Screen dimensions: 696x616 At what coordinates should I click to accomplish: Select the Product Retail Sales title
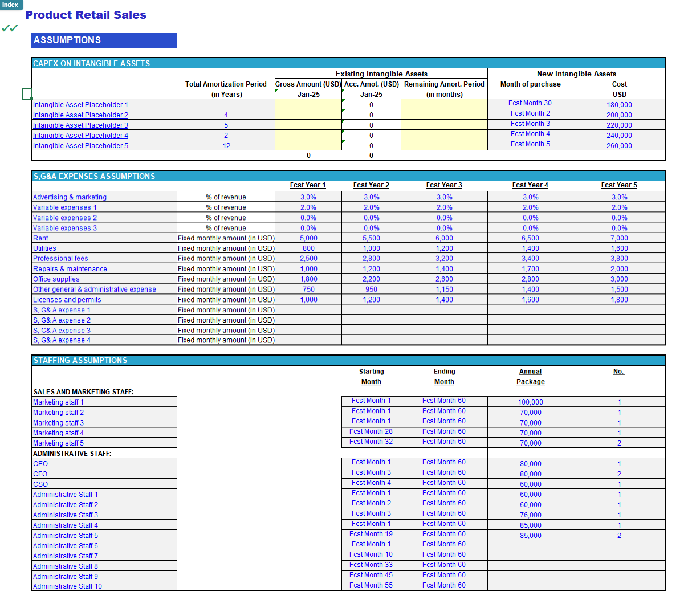pyautogui.click(x=86, y=15)
